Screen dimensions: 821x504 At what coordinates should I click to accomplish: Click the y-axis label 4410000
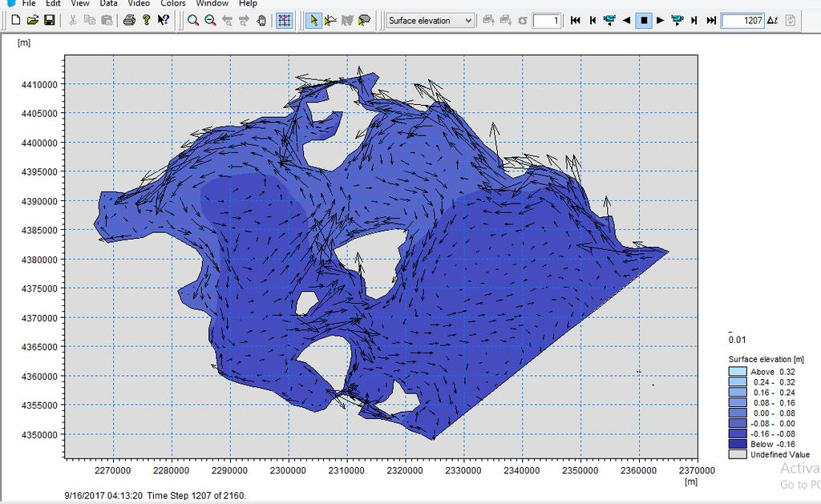[39, 84]
